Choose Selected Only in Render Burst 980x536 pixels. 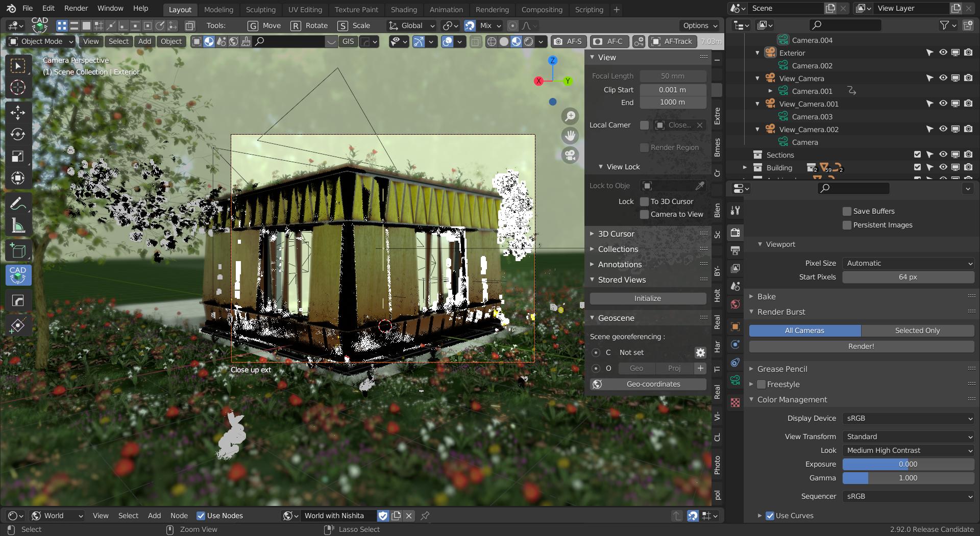pos(917,330)
